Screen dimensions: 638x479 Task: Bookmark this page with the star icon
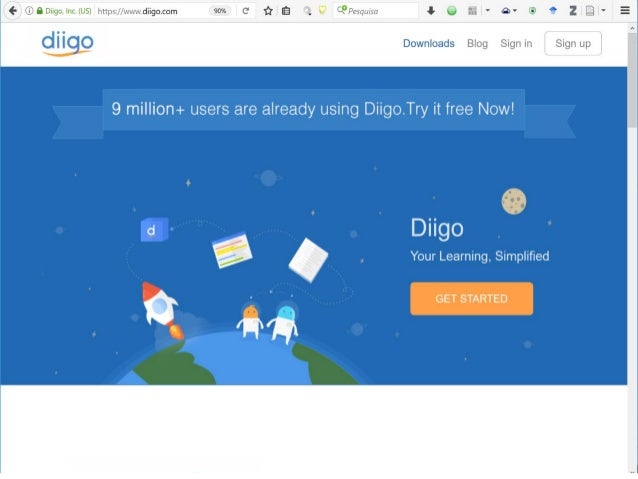pyautogui.click(x=268, y=11)
